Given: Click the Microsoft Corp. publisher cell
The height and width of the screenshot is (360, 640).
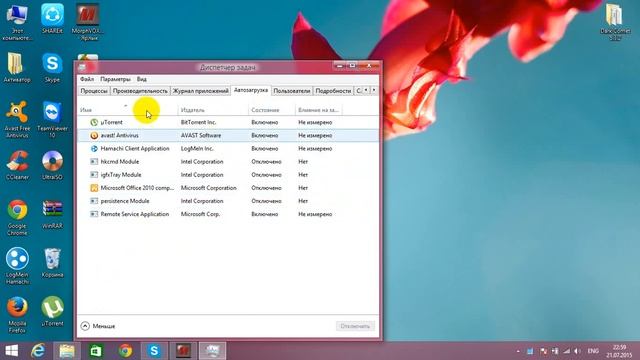Looking at the screenshot, I should pos(200,214).
